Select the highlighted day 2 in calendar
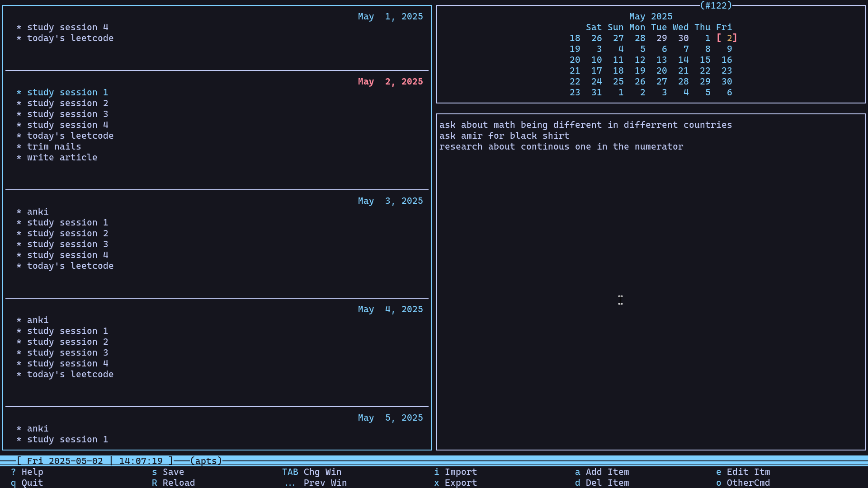Screen dimensions: 868x488 729,38
